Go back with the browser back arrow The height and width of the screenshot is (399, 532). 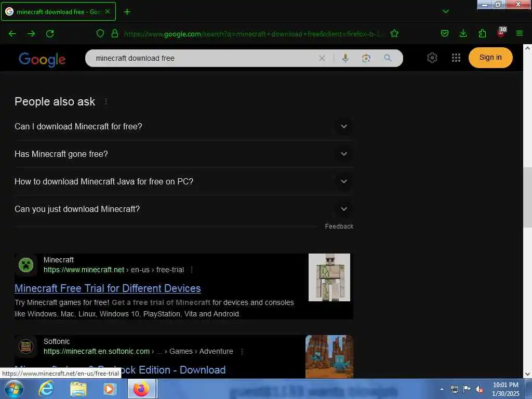[x=12, y=34]
